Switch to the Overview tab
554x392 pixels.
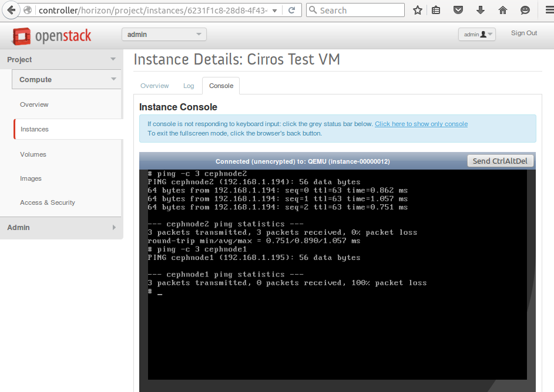tap(155, 86)
